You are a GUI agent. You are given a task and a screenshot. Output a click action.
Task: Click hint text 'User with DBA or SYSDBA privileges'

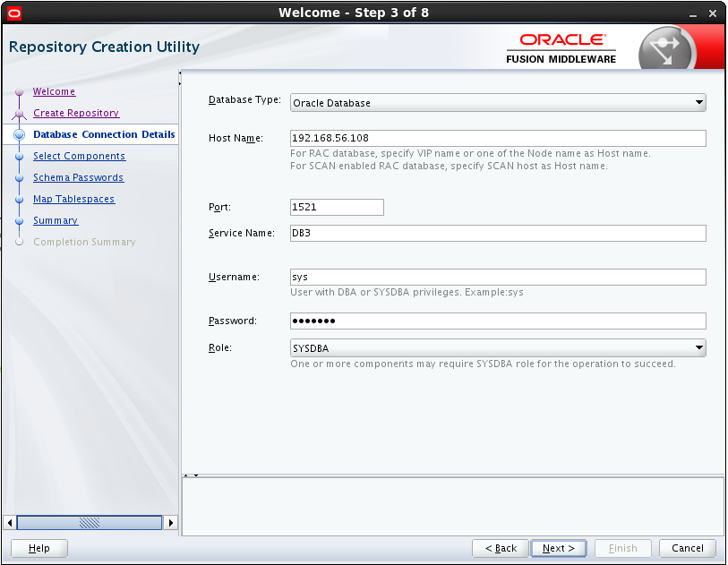[x=407, y=292]
